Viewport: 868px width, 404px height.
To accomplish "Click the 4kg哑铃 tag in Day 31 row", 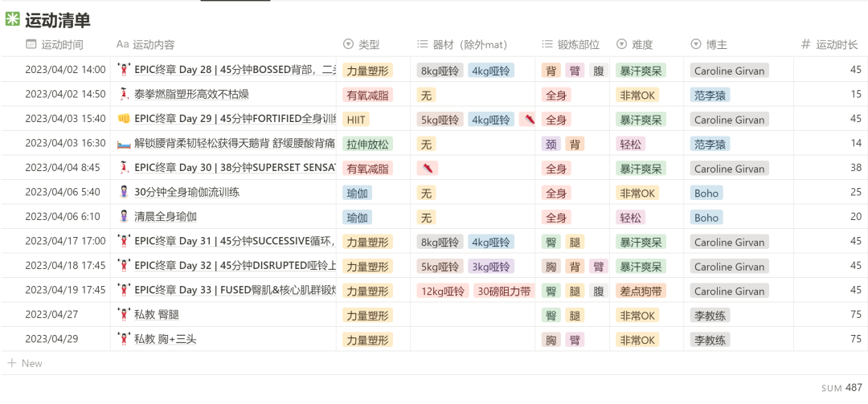I will [491, 242].
